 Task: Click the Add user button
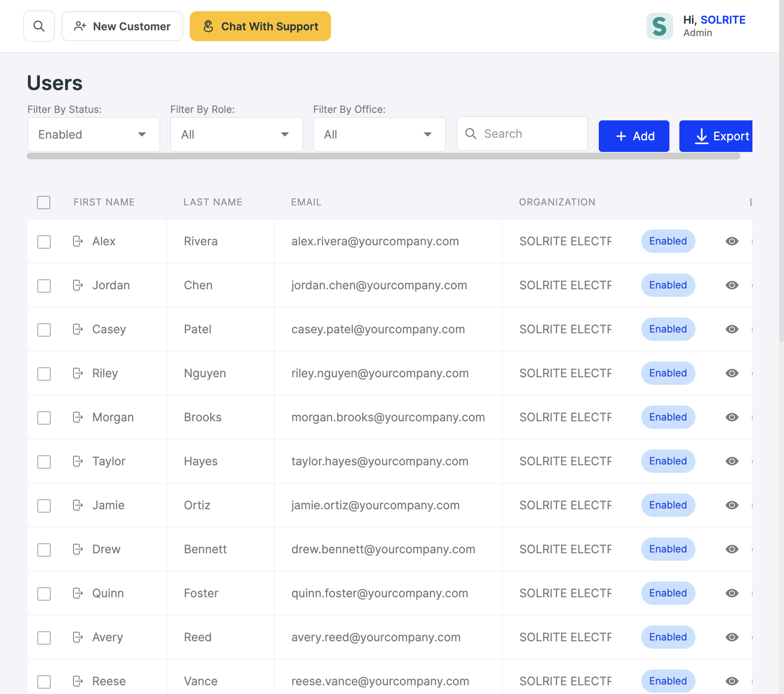tap(634, 136)
